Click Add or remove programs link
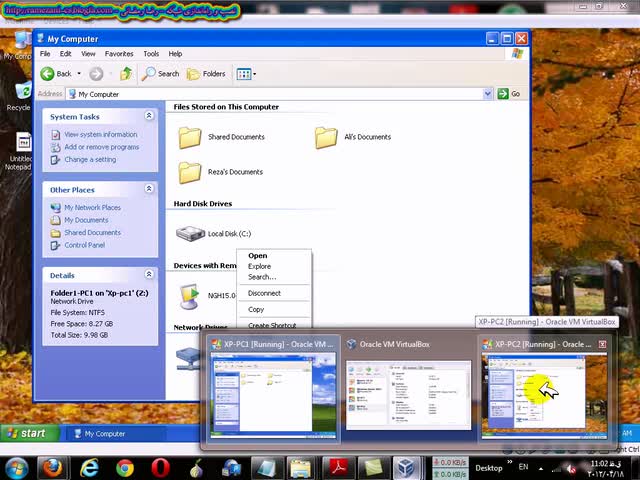 101,147
